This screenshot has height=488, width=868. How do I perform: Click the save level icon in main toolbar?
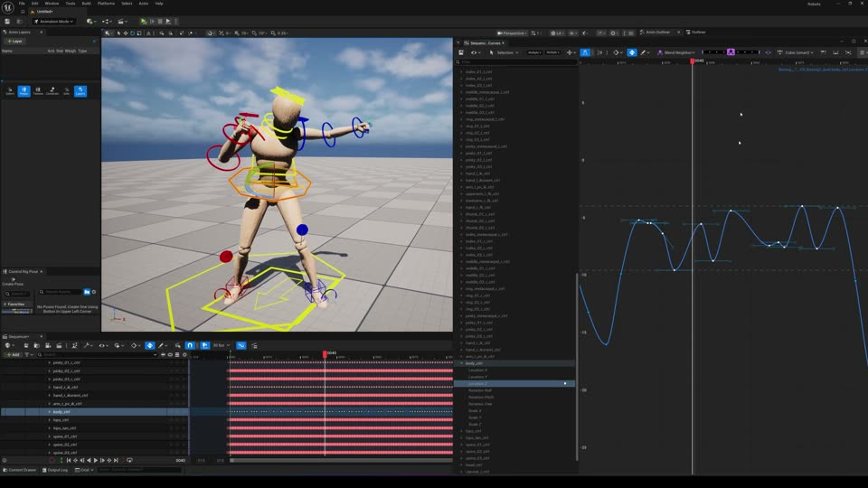pos(7,21)
